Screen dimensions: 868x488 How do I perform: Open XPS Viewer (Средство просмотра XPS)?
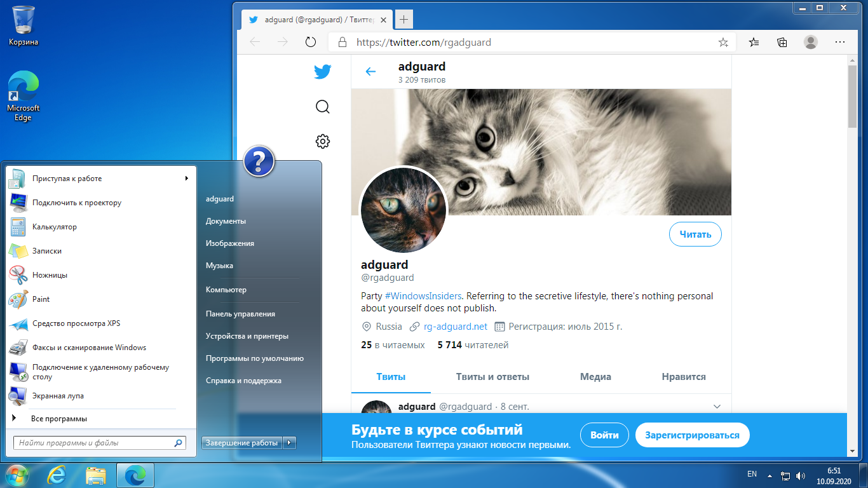102,323
